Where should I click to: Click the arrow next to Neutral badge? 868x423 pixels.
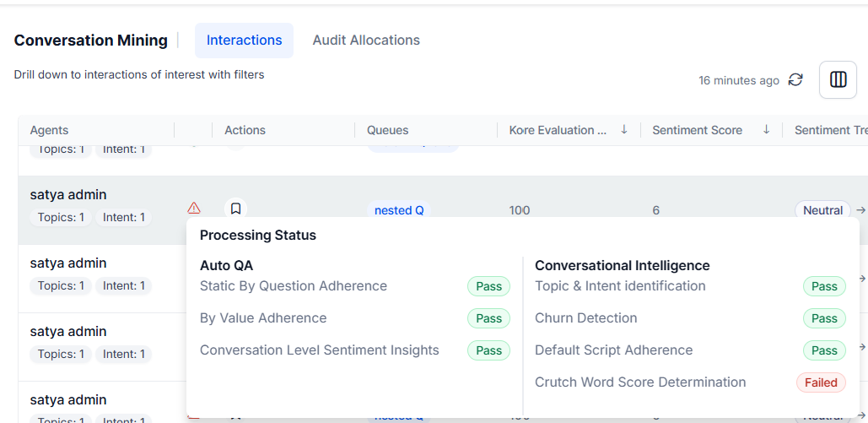coord(860,210)
